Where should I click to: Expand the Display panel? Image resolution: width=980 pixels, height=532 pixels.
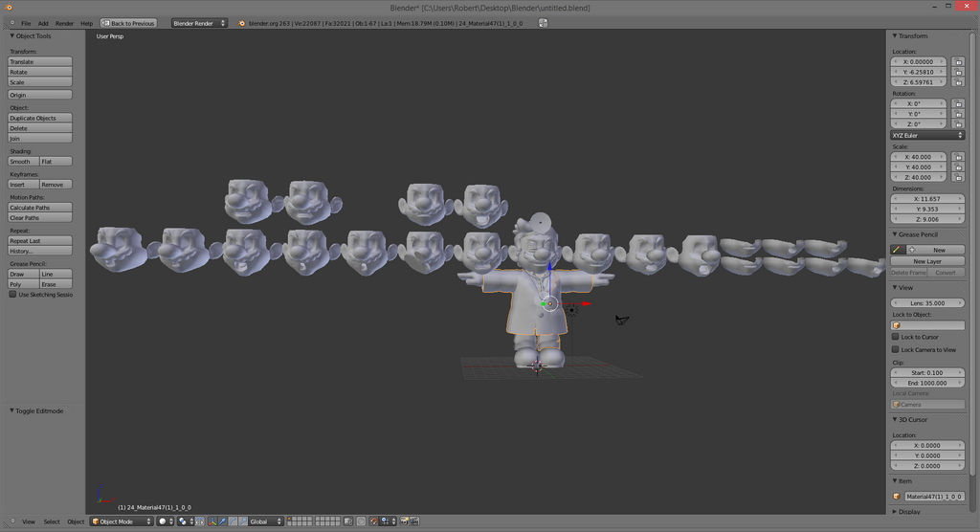coord(895,511)
